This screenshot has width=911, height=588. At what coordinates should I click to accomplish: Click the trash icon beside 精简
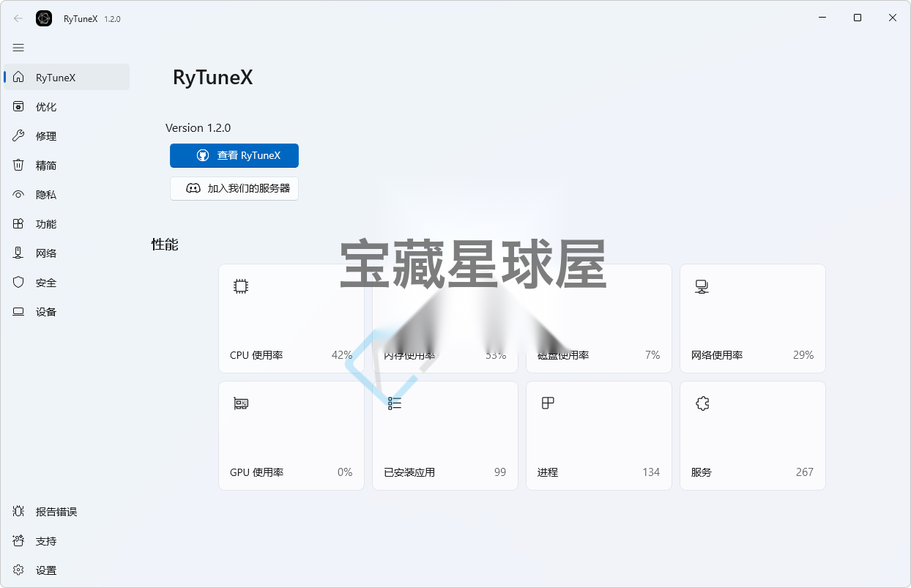point(18,165)
